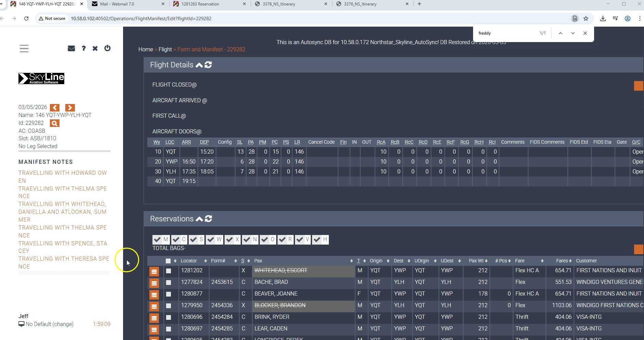Click orange button beside TOTAL BAGS
This screenshot has height=340, width=644.
point(639,249)
